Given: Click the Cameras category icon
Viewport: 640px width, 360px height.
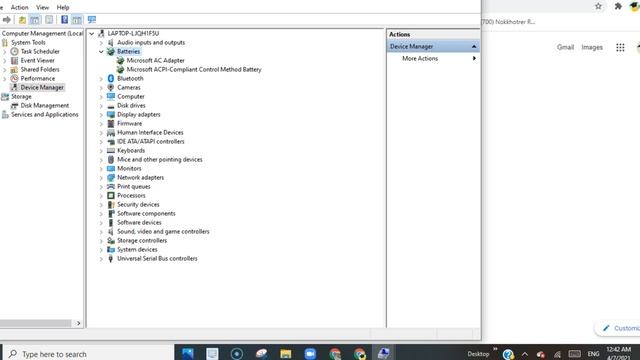Looking at the screenshot, I should [111, 87].
